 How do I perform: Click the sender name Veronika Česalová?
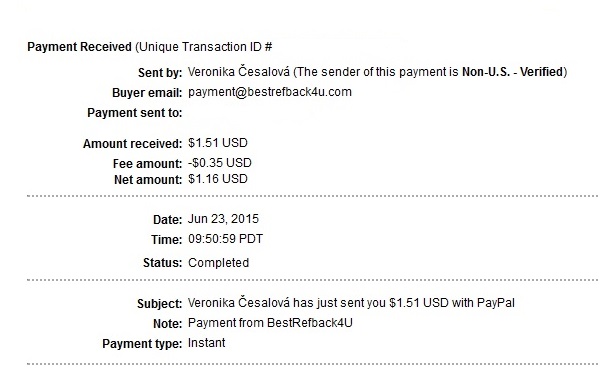point(239,72)
